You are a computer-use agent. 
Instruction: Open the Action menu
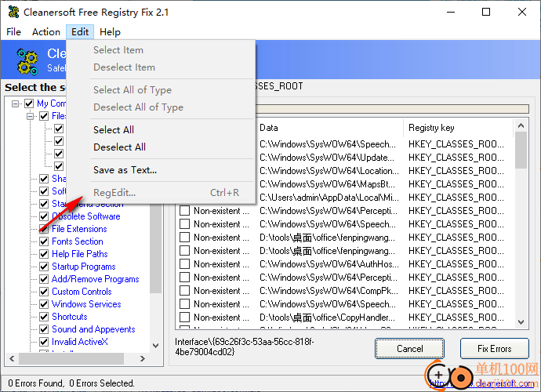pyautogui.click(x=46, y=32)
